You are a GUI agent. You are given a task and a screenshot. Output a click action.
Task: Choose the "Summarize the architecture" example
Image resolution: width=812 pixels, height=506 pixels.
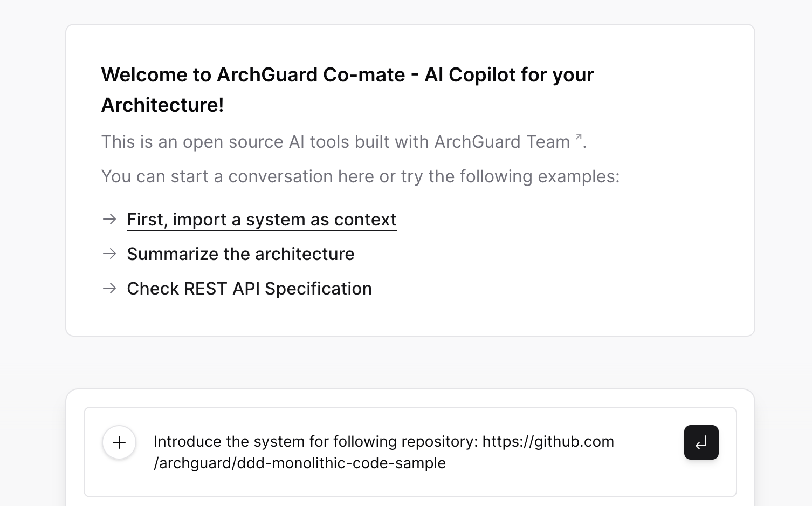coord(240,254)
